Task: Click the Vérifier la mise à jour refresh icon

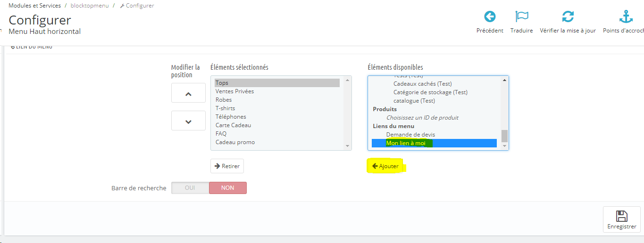Action: [568, 17]
